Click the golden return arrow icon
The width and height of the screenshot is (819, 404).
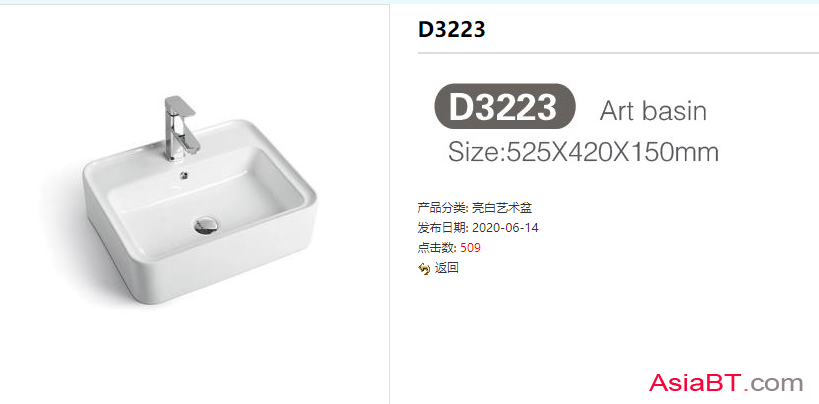coord(424,269)
